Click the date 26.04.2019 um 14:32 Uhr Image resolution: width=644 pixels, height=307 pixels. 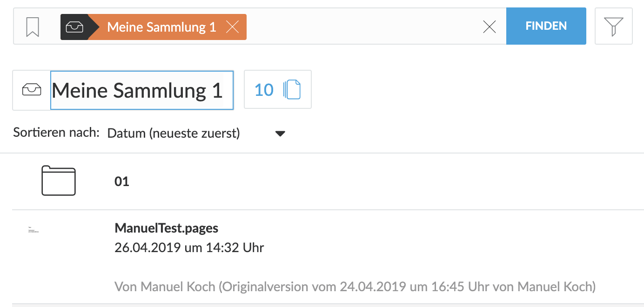point(189,247)
